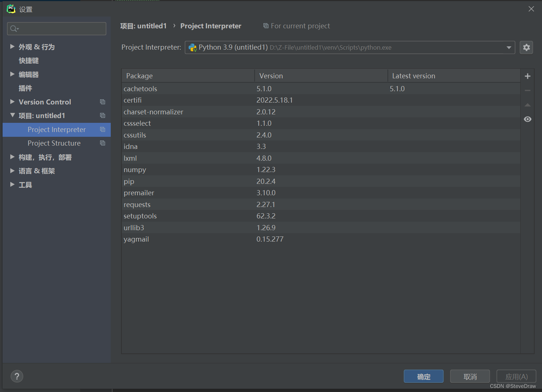Click the help question mark icon
The height and width of the screenshot is (392, 542).
coord(17,376)
